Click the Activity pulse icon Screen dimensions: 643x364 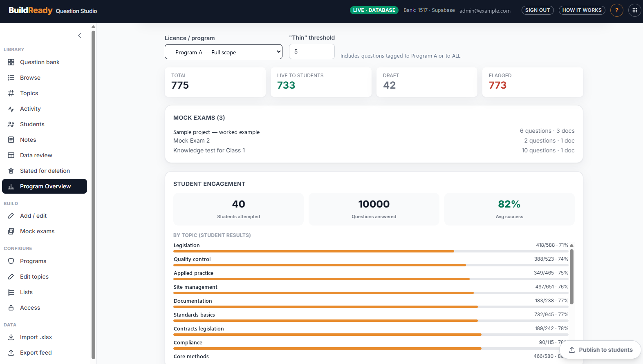pyautogui.click(x=11, y=109)
